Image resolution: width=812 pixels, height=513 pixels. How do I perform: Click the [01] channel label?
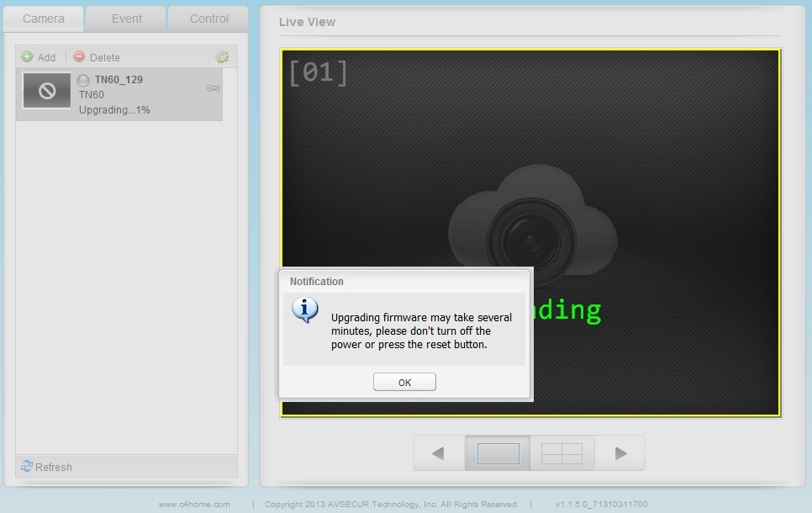click(318, 72)
